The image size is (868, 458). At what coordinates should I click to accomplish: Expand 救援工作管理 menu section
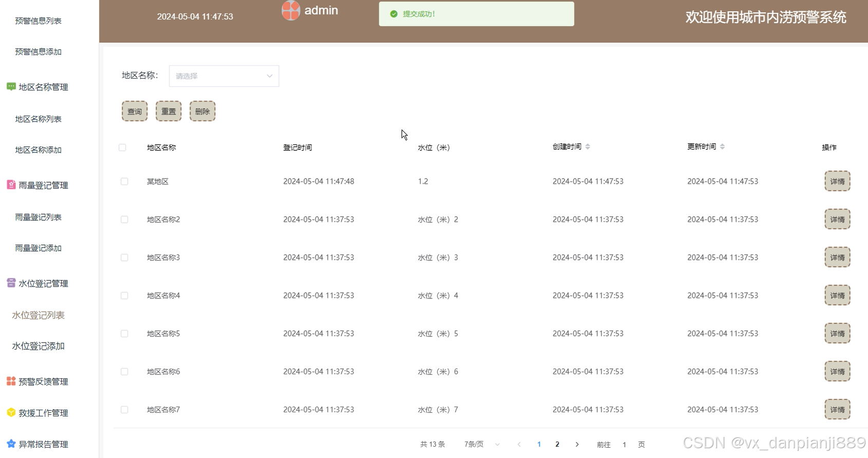(43, 412)
